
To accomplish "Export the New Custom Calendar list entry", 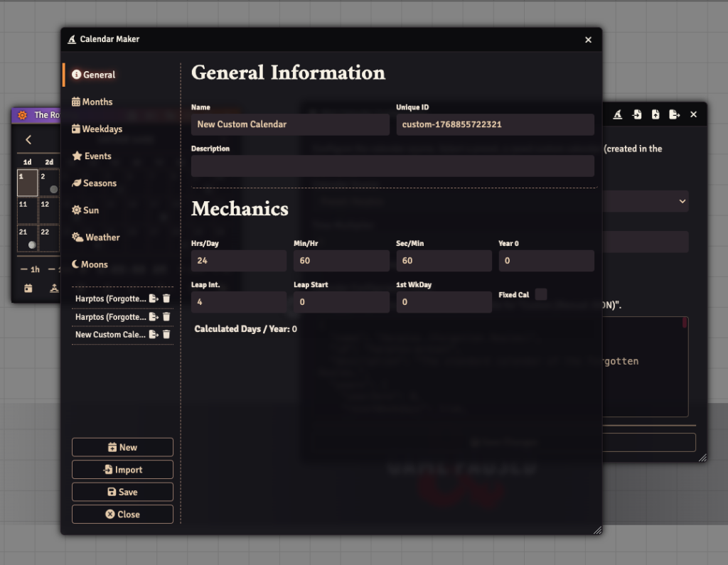I will coord(154,334).
